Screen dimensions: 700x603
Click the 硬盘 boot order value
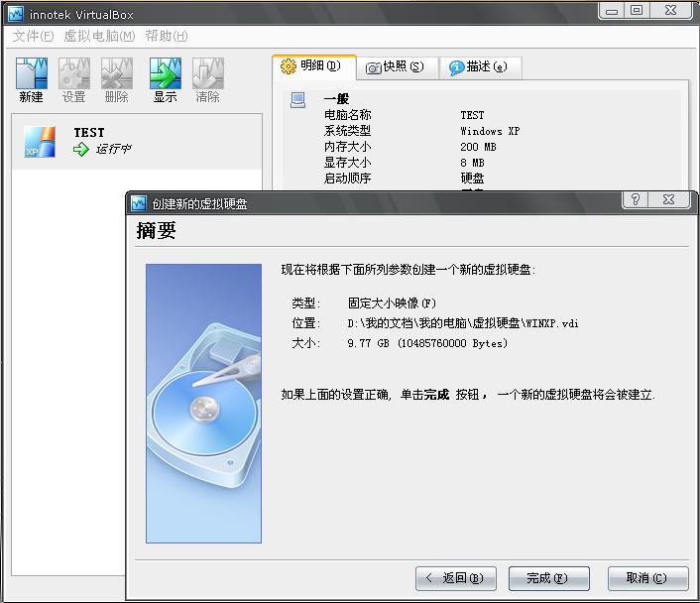tap(472, 179)
